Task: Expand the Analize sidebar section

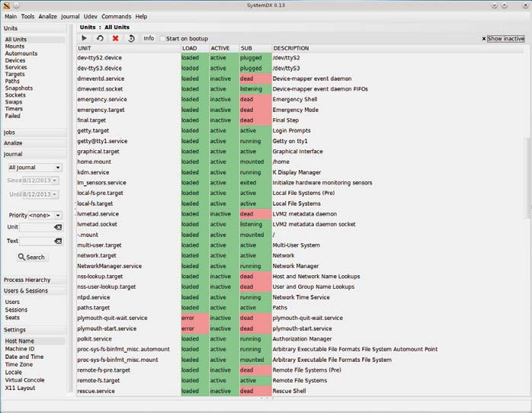Action: (34, 143)
